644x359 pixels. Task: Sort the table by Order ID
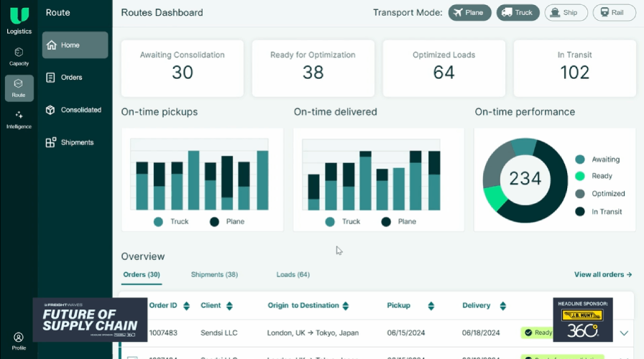(x=186, y=306)
